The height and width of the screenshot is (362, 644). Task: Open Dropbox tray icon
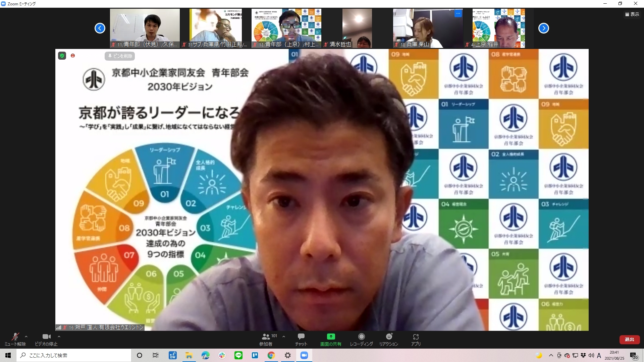[583, 355]
